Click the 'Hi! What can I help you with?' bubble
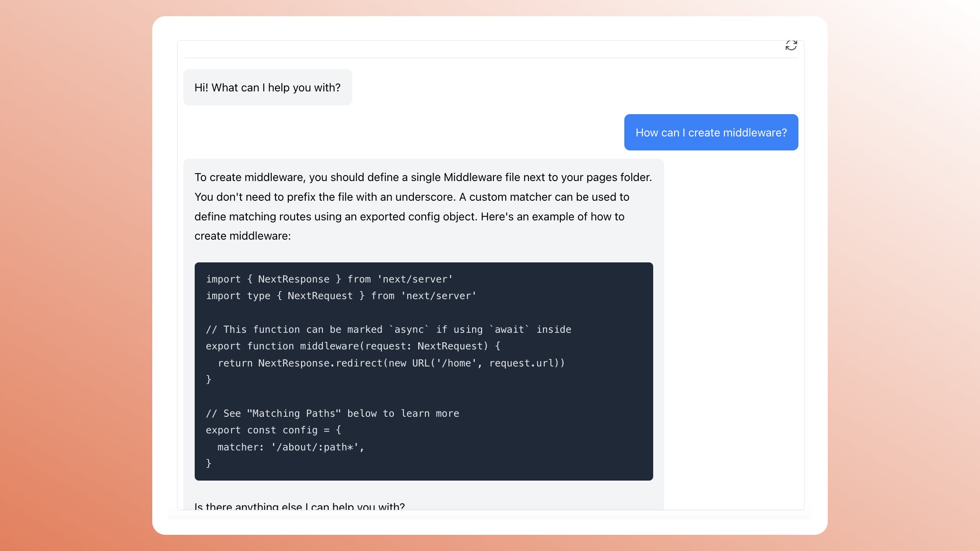 pos(267,87)
